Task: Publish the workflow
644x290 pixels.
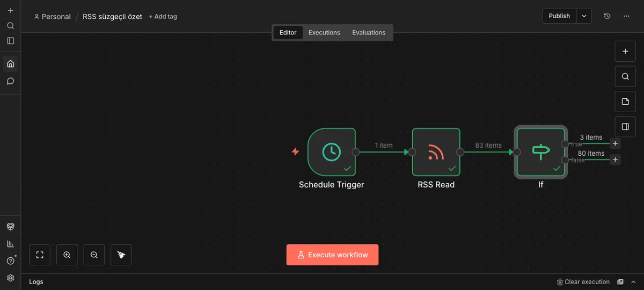Action: (559, 16)
